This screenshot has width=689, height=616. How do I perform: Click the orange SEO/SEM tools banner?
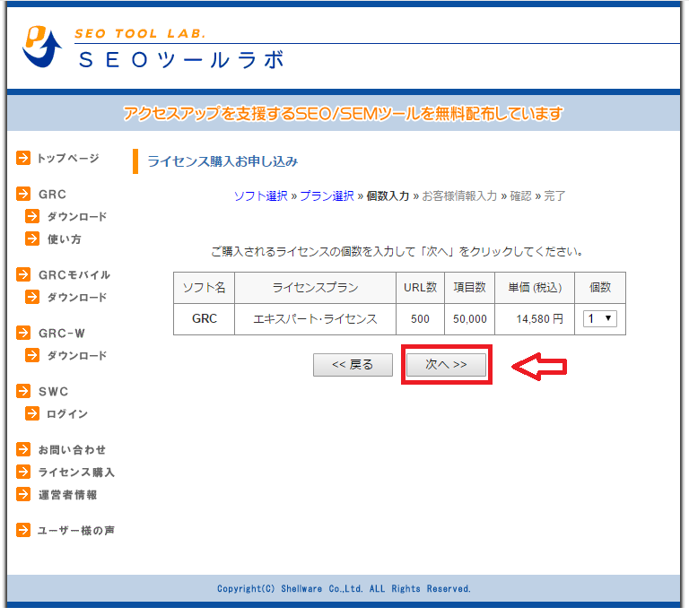point(344,113)
